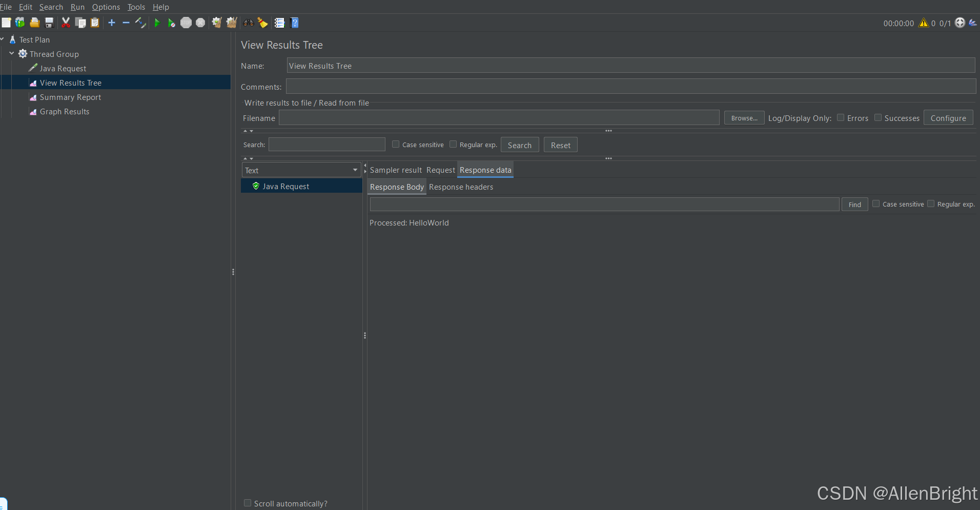Click the Save test plan floppy icon
980x510 pixels.
[49, 23]
